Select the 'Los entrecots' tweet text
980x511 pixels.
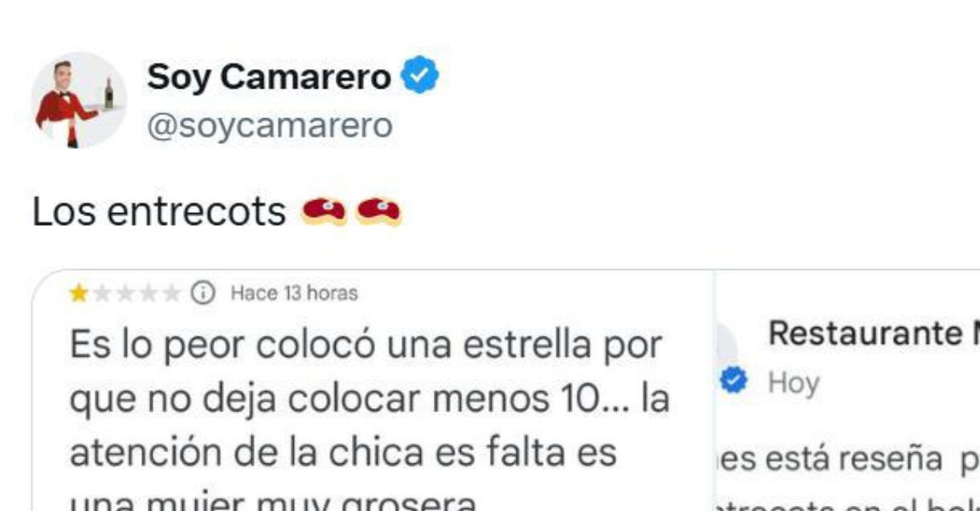click(x=159, y=212)
